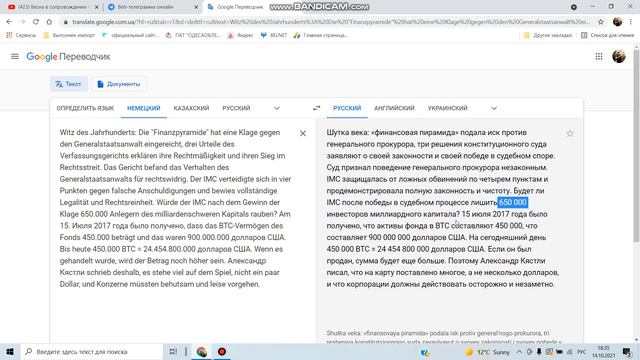Switch to Текст translation mode
Screen dimensions: 640x360
[69, 84]
